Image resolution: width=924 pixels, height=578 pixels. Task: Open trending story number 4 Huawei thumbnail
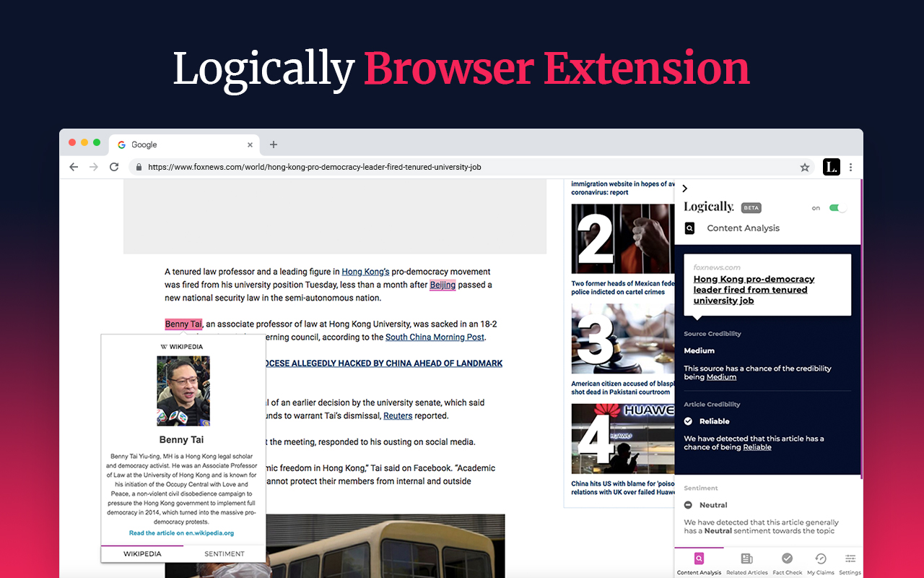623,439
